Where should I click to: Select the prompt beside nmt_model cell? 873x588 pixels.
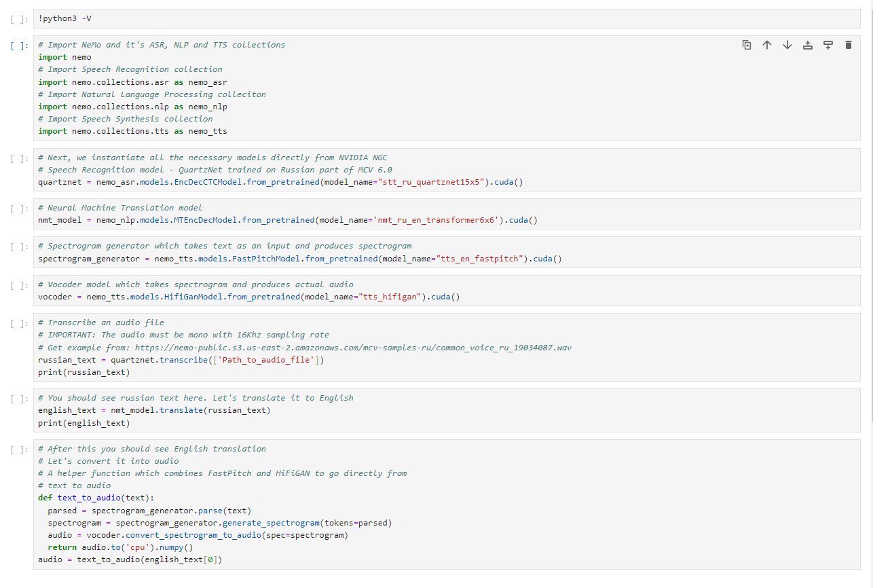[x=20, y=208]
